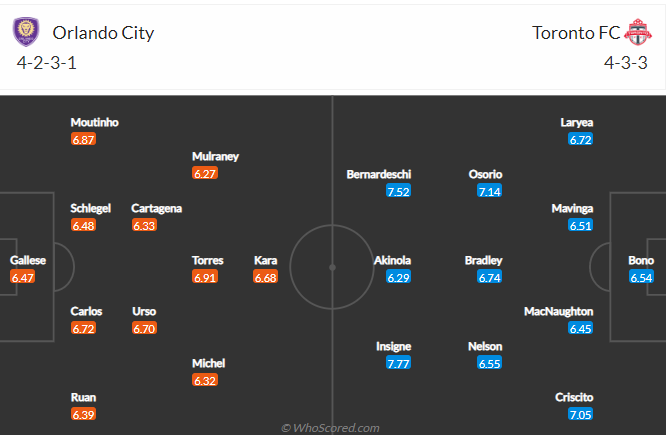Click Bono's 6.54 rating badge
The height and width of the screenshot is (435, 666).
click(641, 278)
